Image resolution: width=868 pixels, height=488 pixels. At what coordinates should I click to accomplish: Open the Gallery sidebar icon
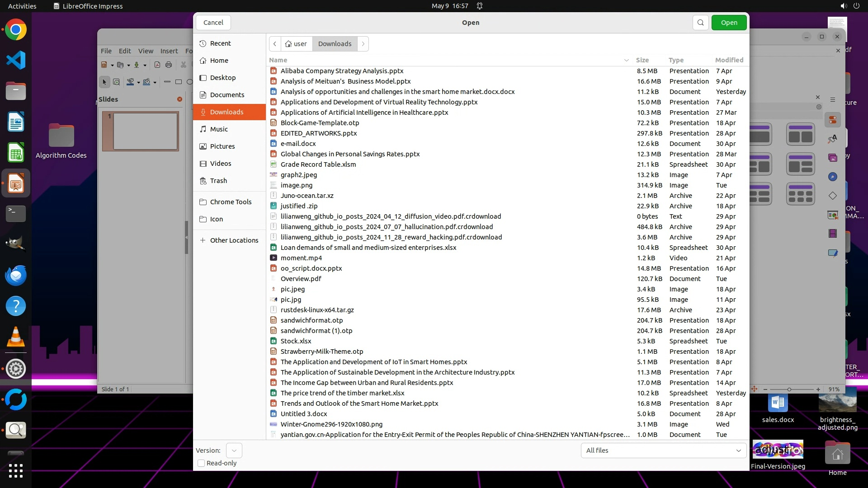pyautogui.click(x=833, y=158)
